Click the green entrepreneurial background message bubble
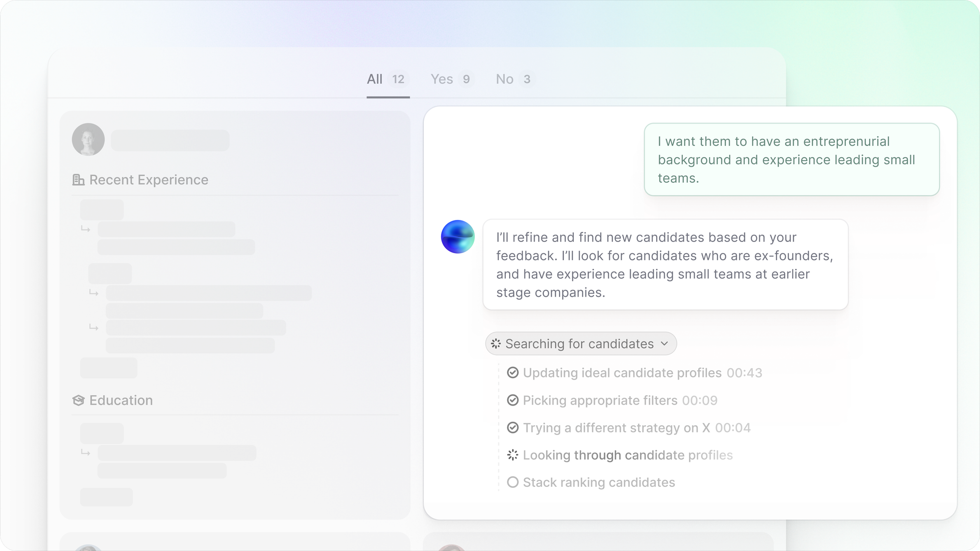 pos(791,160)
